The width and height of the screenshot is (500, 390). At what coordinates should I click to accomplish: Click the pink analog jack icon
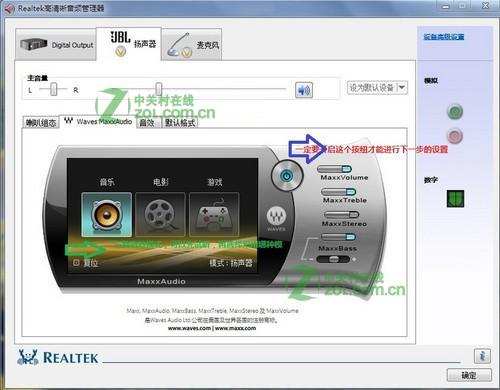(x=455, y=136)
